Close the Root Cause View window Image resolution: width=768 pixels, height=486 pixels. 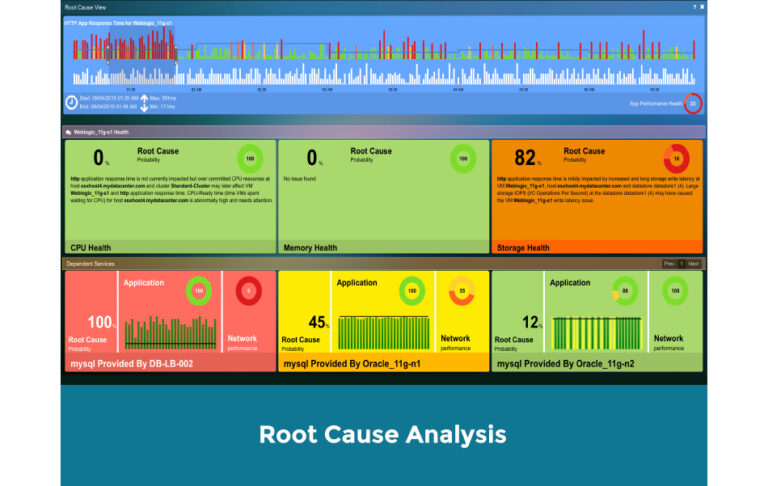pos(702,6)
